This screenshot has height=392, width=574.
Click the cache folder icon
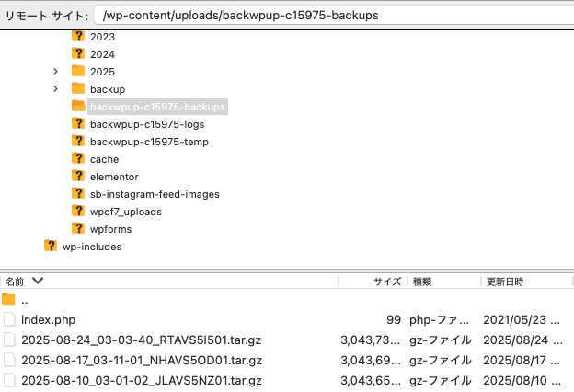click(78, 159)
